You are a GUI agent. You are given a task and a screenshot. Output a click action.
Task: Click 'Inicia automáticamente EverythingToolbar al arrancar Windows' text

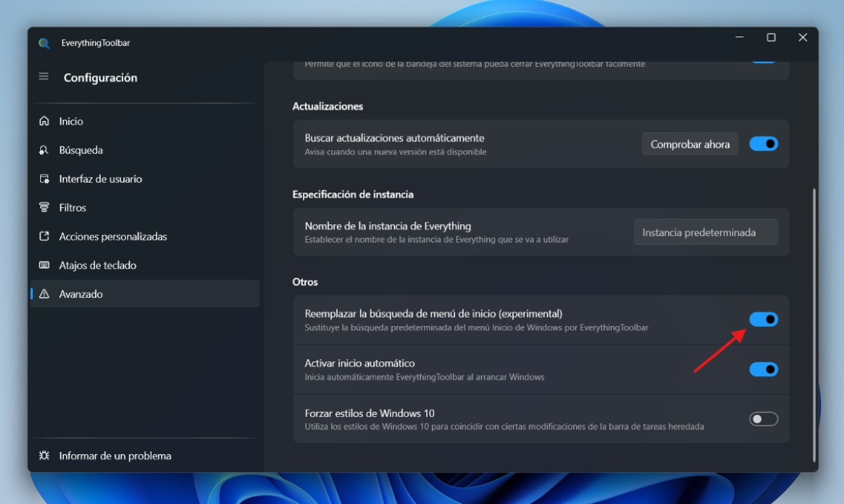[x=425, y=377]
